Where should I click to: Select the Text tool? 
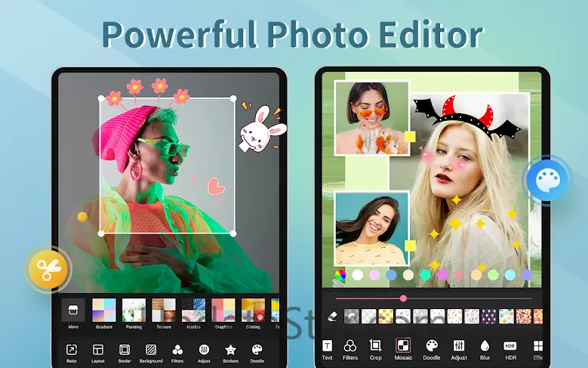point(327,350)
